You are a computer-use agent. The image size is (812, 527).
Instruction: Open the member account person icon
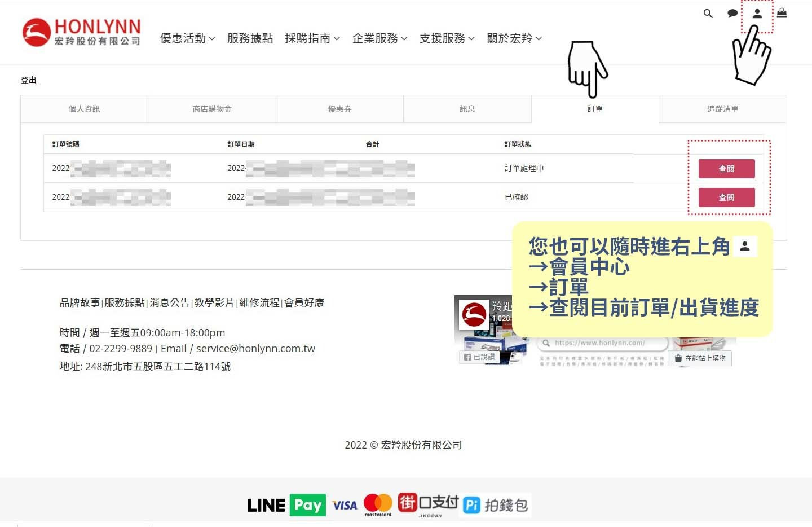point(757,14)
